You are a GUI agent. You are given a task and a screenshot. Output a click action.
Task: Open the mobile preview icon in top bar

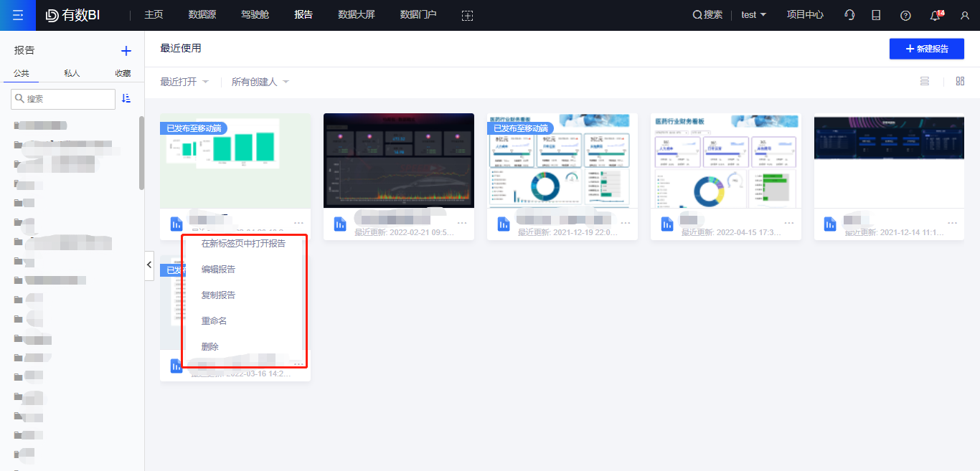coord(876,14)
